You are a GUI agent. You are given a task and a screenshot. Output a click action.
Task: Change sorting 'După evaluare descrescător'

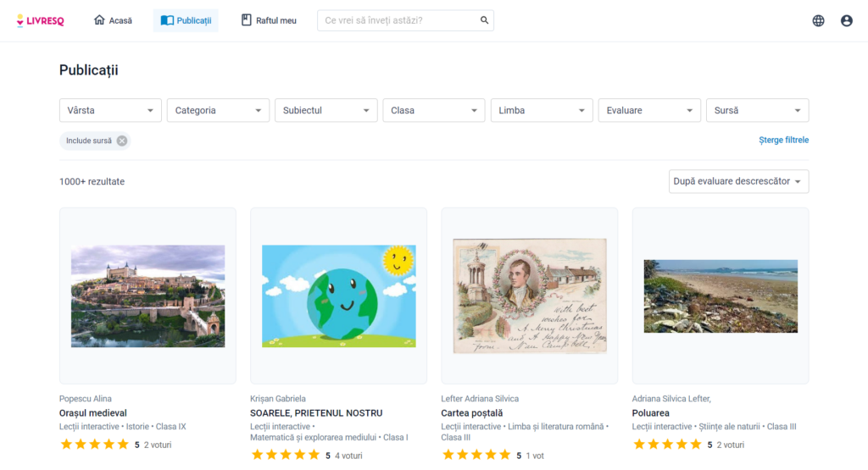(737, 181)
